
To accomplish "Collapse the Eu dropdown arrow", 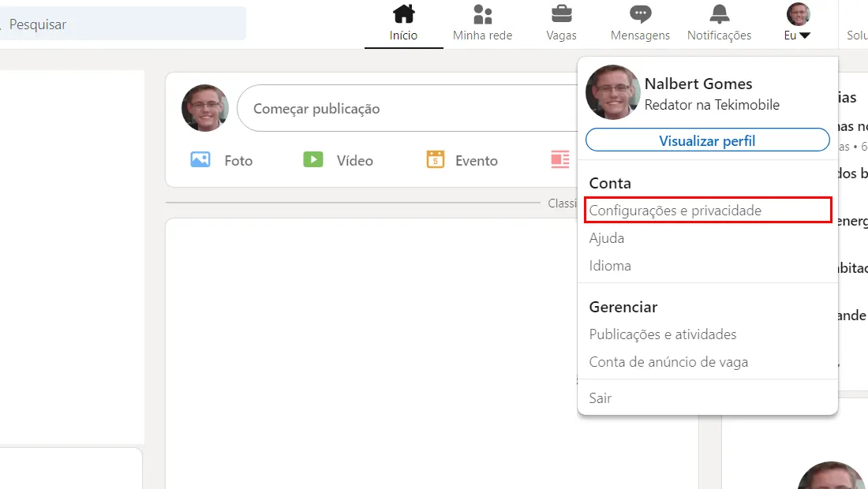I will 805,35.
